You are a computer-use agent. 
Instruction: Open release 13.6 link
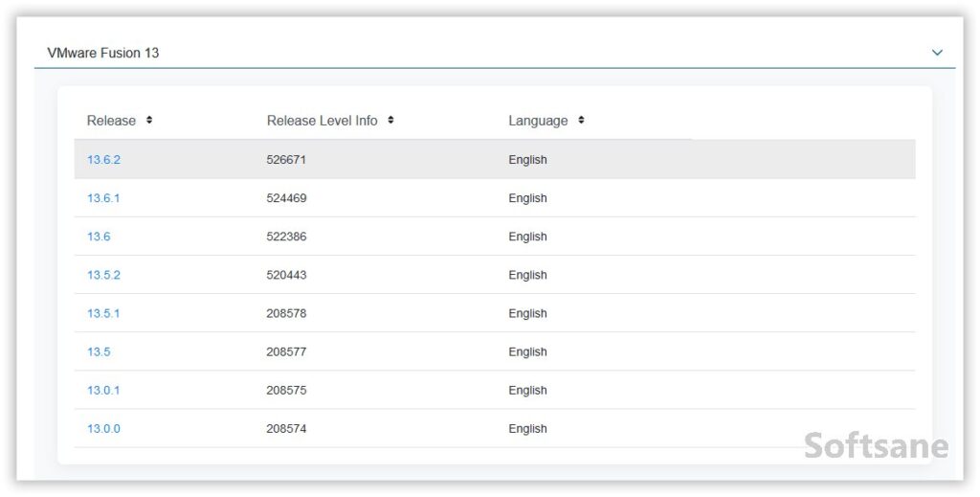pyautogui.click(x=99, y=237)
